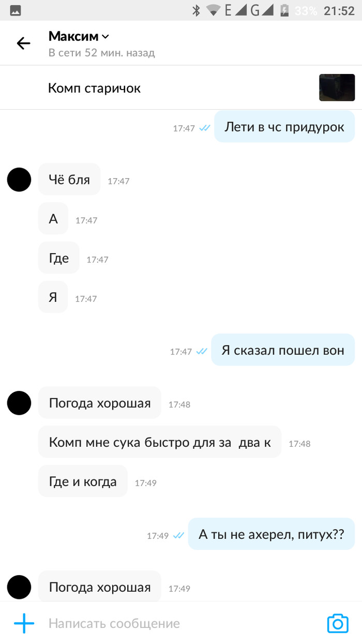Expand the chevron next to Максим

pos(105,37)
